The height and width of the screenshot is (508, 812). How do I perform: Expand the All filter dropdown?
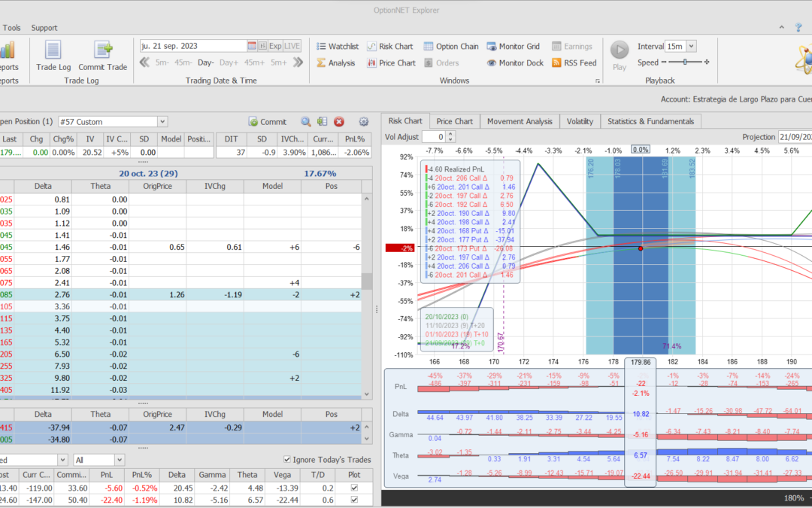[x=120, y=460]
